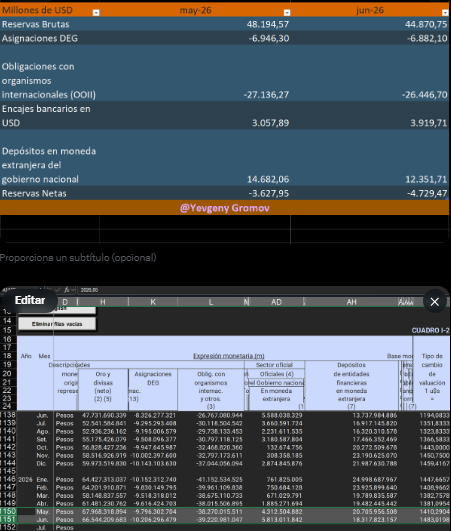Select column H header
This screenshot has height=531, width=451.
pos(103,302)
